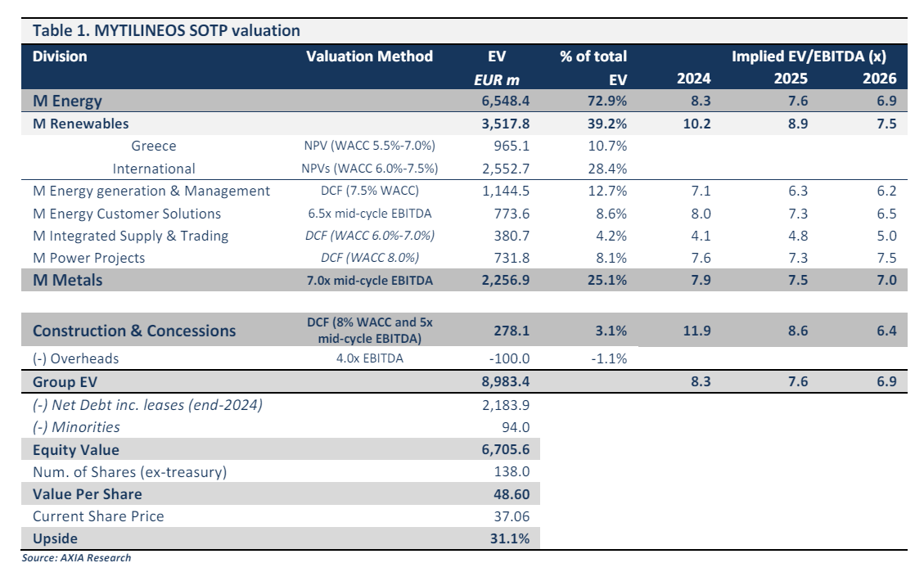Image resolution: width=924 pixels, height=572 pixels.
Task: Select M Renewables 2025 multiple 8.9
Action: [x=798, y=124]
